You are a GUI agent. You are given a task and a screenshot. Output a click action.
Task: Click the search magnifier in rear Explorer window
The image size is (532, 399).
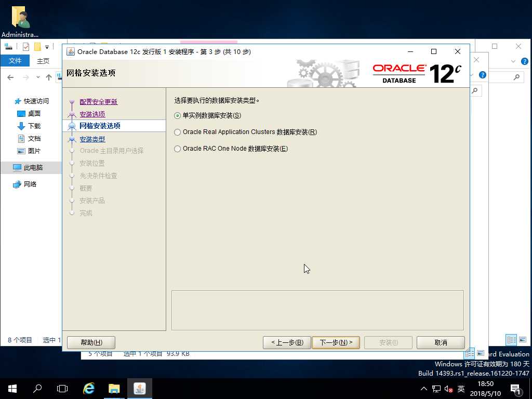pyautogui.click(x=516, y=77)
